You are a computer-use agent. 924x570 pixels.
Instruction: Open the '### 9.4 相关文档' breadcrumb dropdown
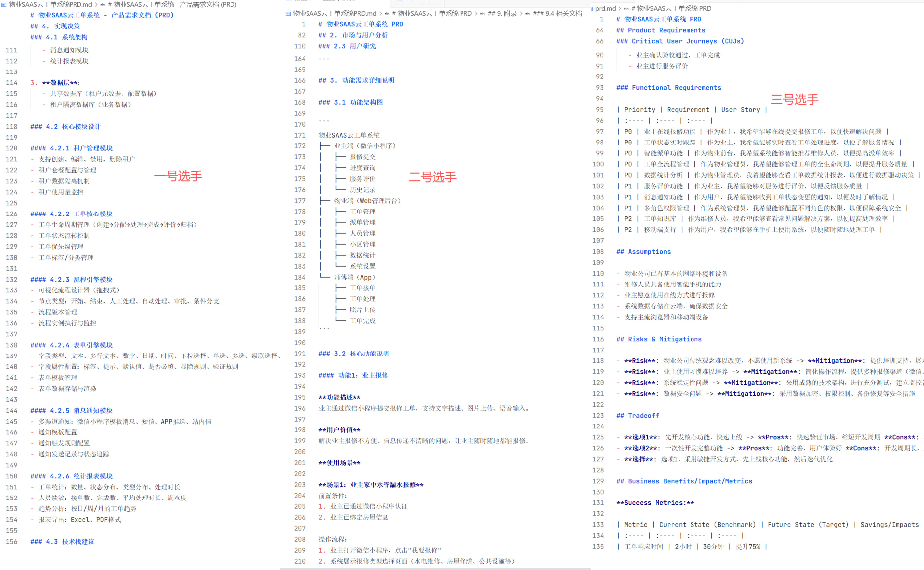coord(557,13)
